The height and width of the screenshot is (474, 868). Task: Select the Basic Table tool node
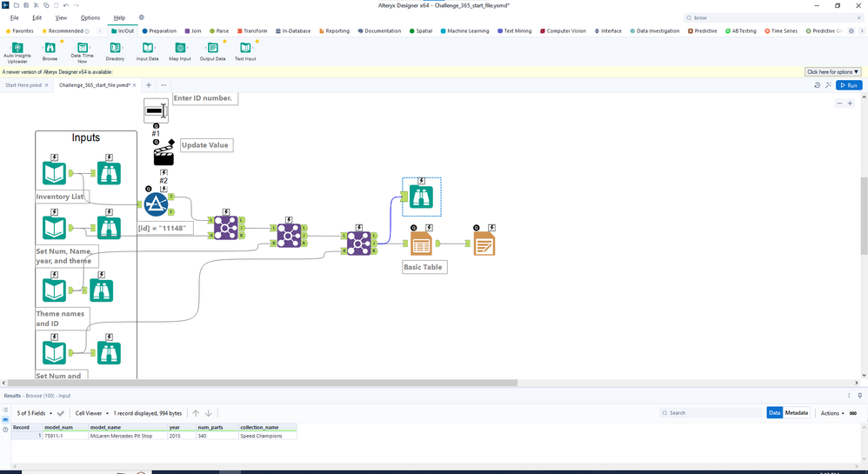click(x=421, y=244)
